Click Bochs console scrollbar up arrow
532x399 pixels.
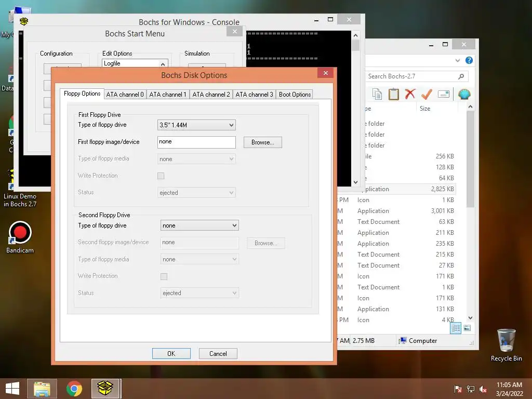point(355,35)
